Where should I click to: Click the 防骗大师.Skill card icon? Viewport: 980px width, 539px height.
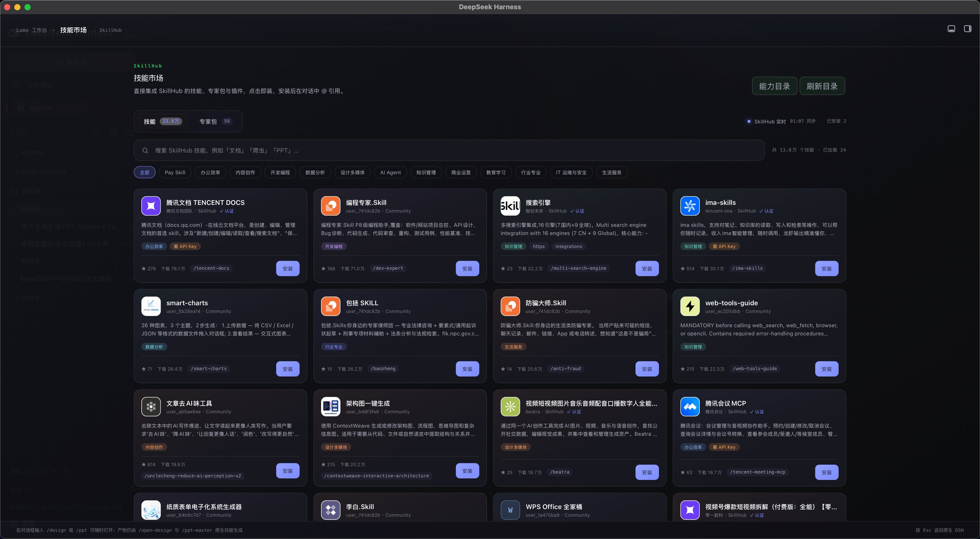[510, 306]
